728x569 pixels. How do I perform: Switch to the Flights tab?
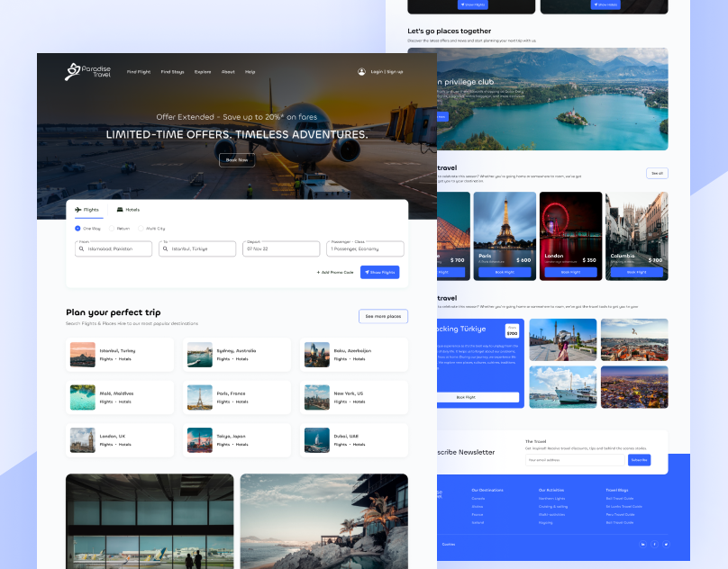coord(87,210)
